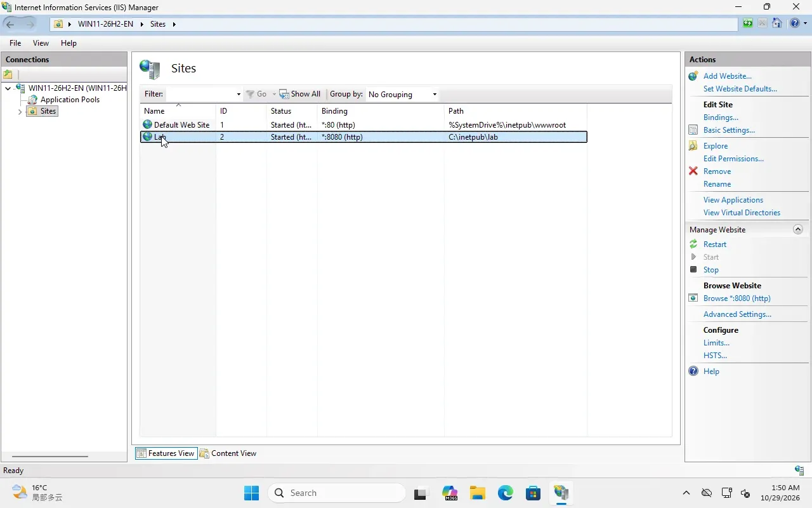This screenshot has height=508, width=812.
Task: Open Microsoft Edge from the taskbar
Action: pos(506,493)
